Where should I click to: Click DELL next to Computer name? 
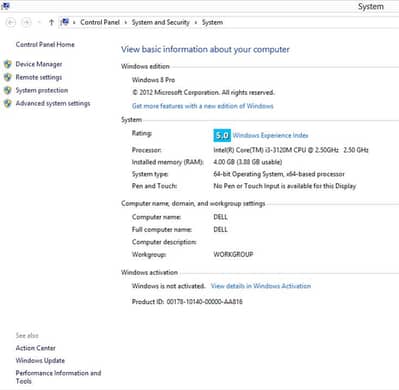(220, 217)
